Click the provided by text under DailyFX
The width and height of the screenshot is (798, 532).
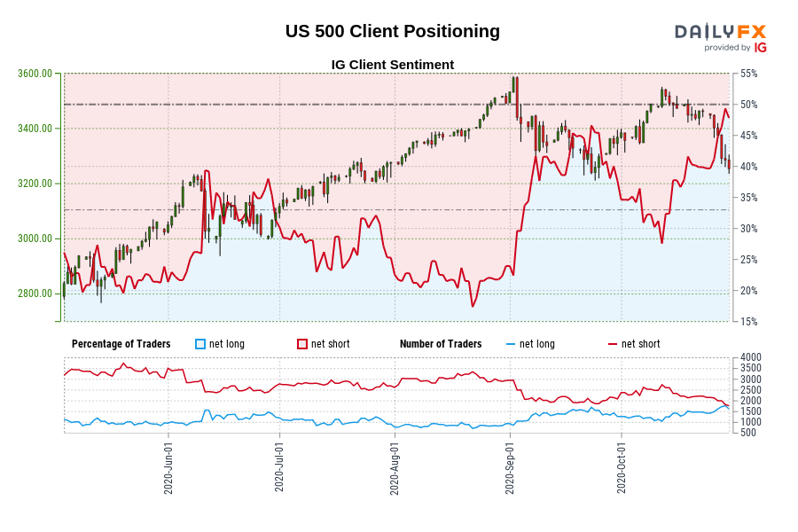(727, 48)
